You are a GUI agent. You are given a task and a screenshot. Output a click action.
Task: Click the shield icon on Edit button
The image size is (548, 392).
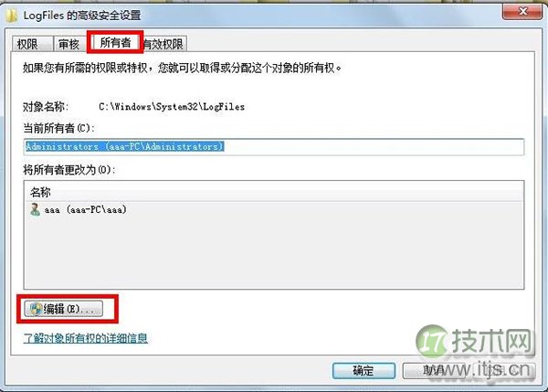(x=36, y=309)
